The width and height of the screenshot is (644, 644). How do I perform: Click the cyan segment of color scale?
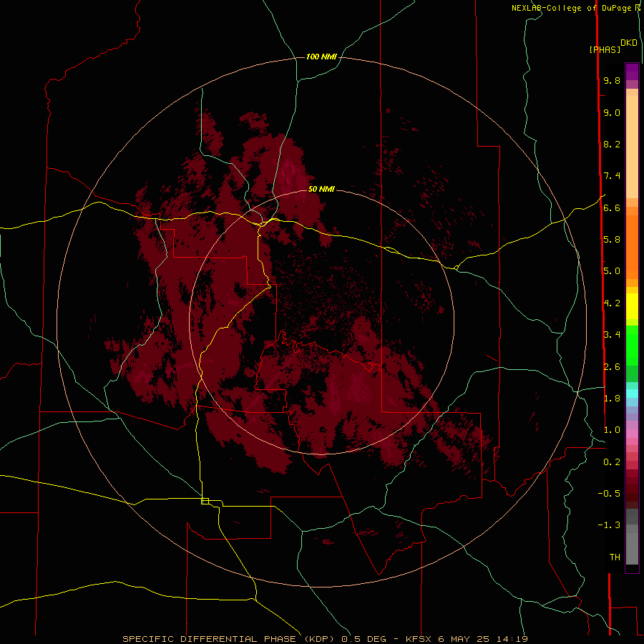[632, 394]
